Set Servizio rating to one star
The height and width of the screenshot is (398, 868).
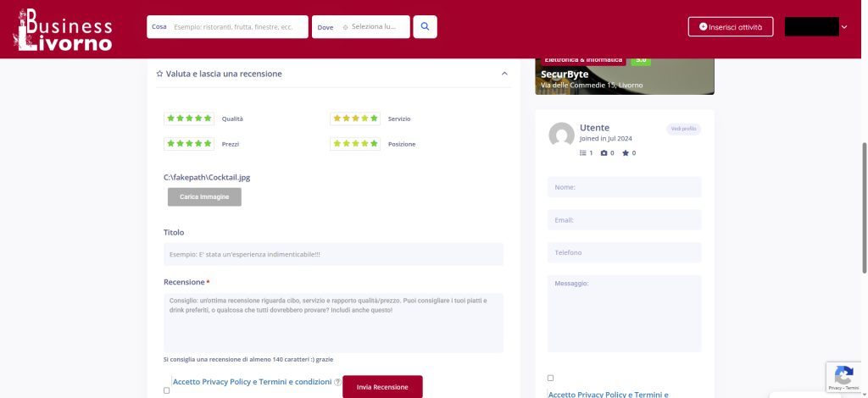[337, 119]
